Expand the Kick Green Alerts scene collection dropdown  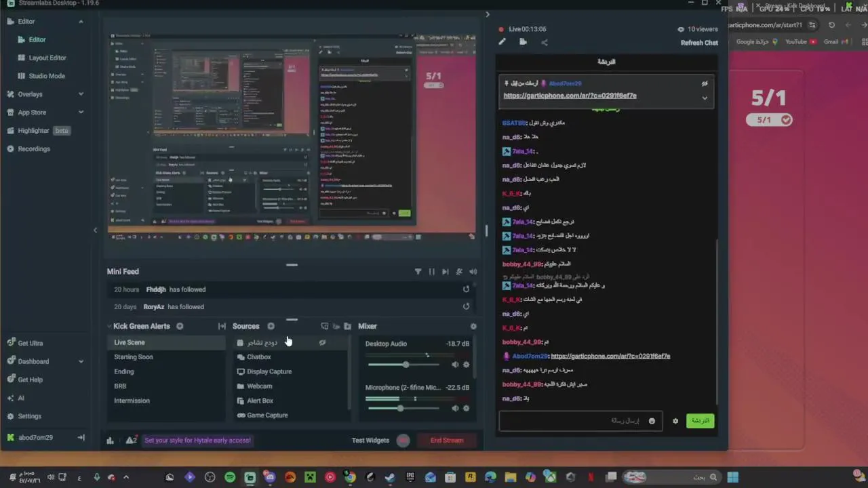(x=109, y=326)
